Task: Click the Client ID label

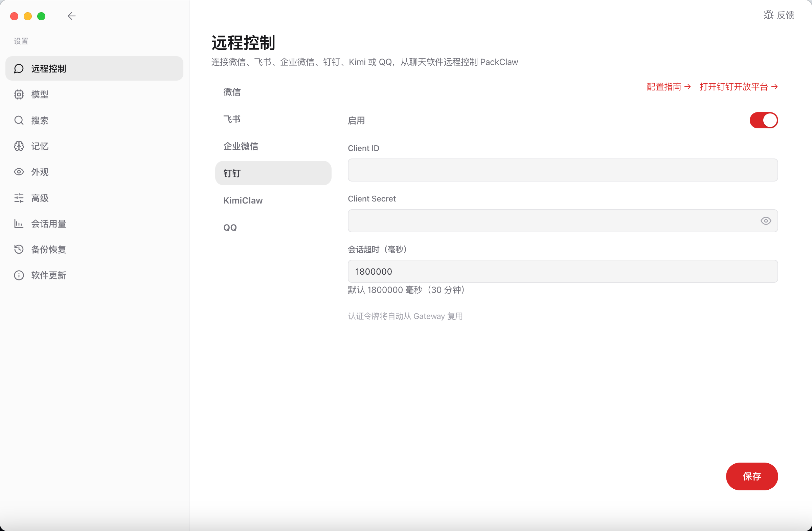Action: (x=363, y=148)
